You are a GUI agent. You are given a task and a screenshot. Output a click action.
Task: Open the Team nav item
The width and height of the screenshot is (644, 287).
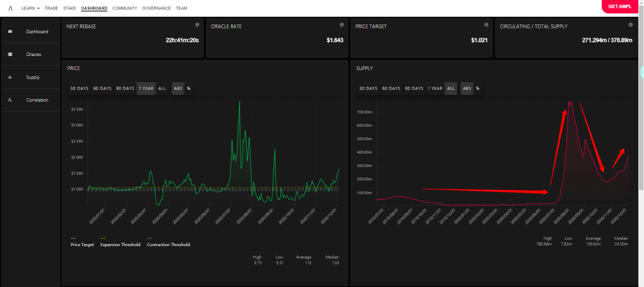pyautogui.click(x=181, y=8)
